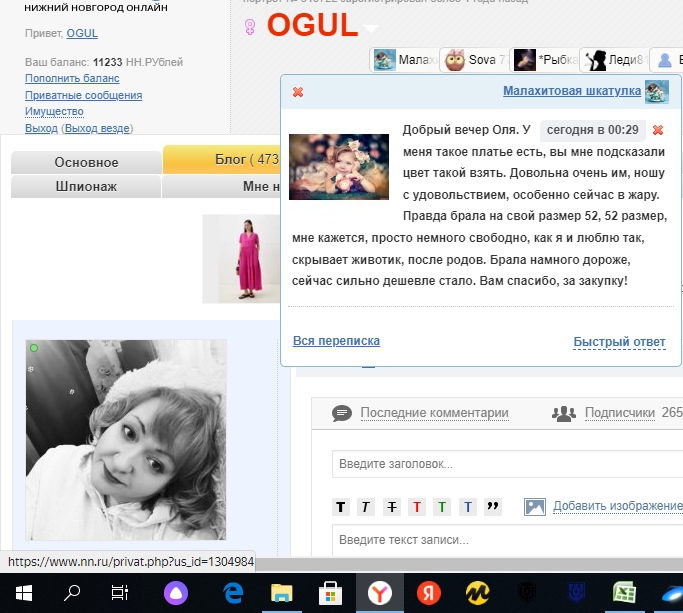Select the Леди8 chat tab
683x613 pixels.
click(614, 60)
